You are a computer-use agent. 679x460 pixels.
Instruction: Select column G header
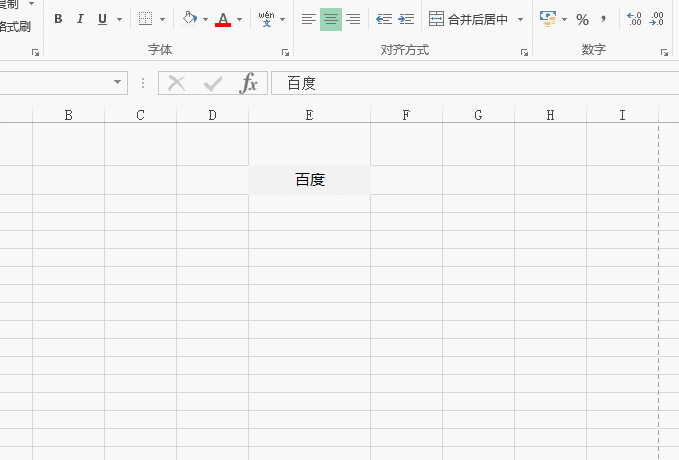pyautogui.click(x=478, y=115)
